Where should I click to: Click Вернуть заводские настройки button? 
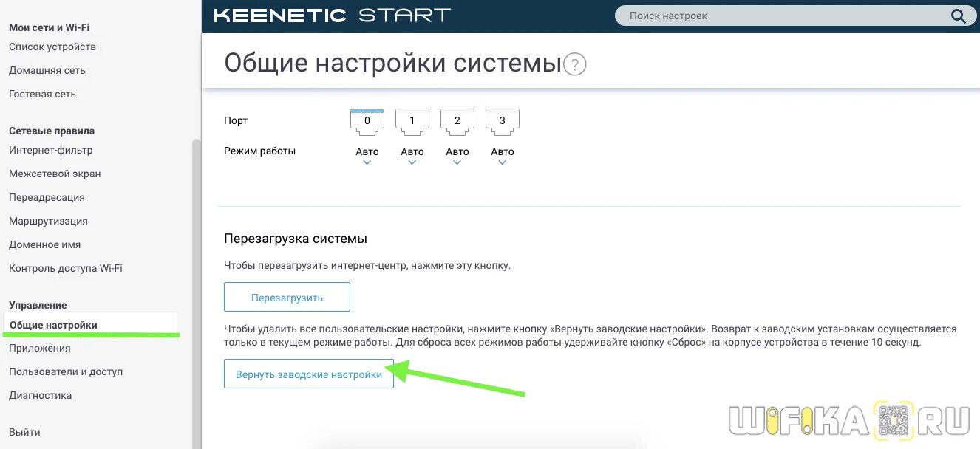tap(309, 374)
